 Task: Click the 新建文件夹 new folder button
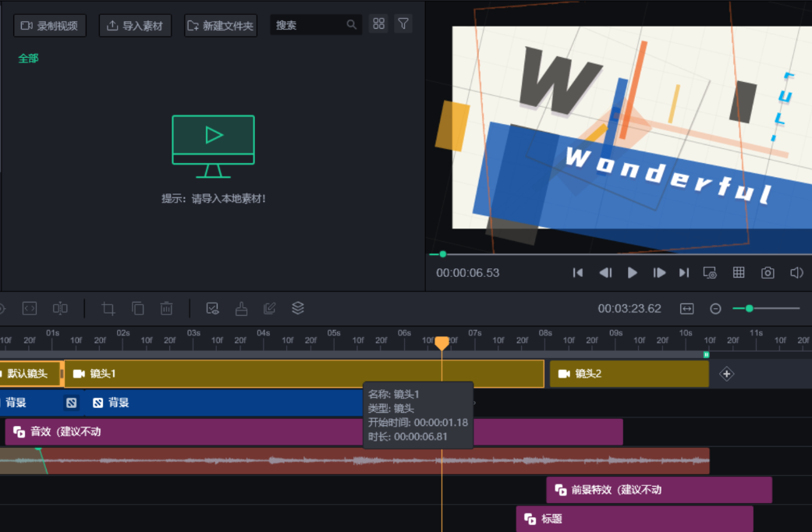coord(220,25)
